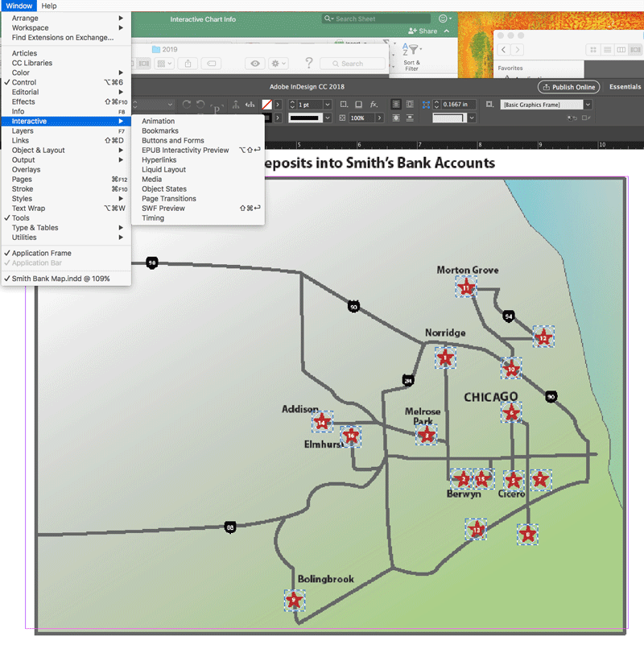Click the Finder back arrow button
This screenshot has height=649, width=644.
504,50
